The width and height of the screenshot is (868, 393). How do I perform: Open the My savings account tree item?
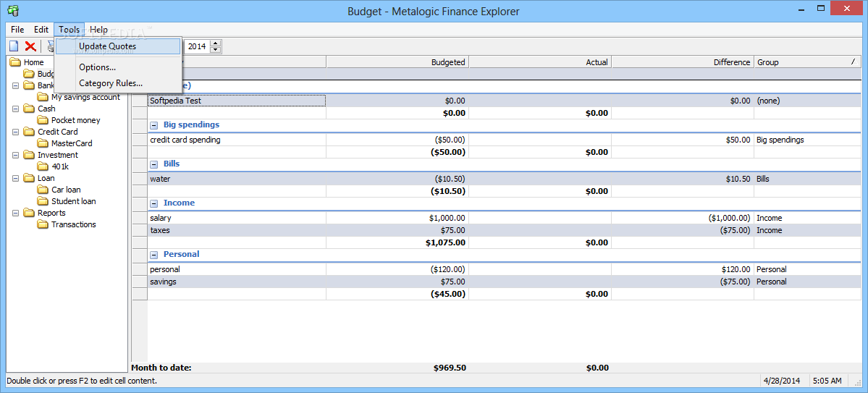tap(85, 98)
